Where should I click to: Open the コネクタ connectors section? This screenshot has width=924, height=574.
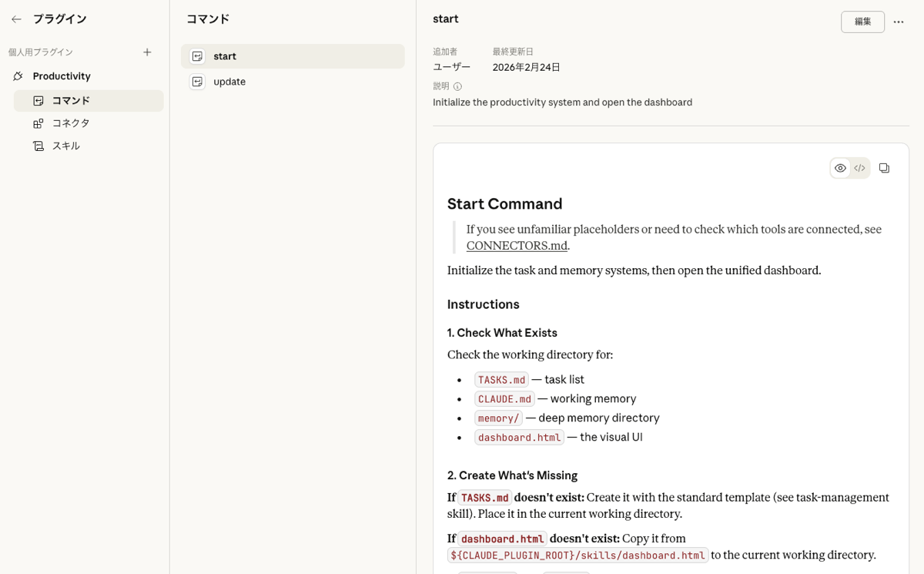pyautogui.click(x=71, y=123)
